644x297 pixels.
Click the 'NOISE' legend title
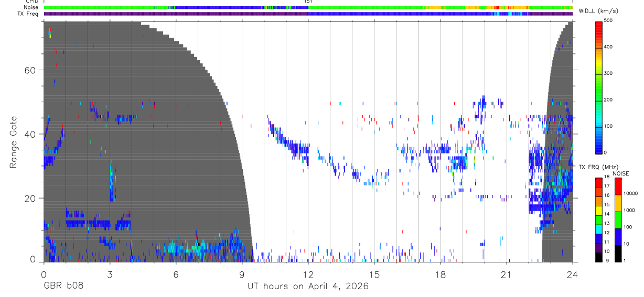pyautogui.click(x=621, y=173)
